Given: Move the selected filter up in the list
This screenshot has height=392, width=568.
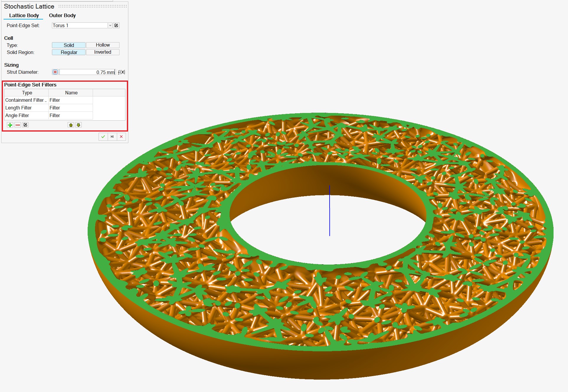Looking at the screenshot, I should coord(71,125).
